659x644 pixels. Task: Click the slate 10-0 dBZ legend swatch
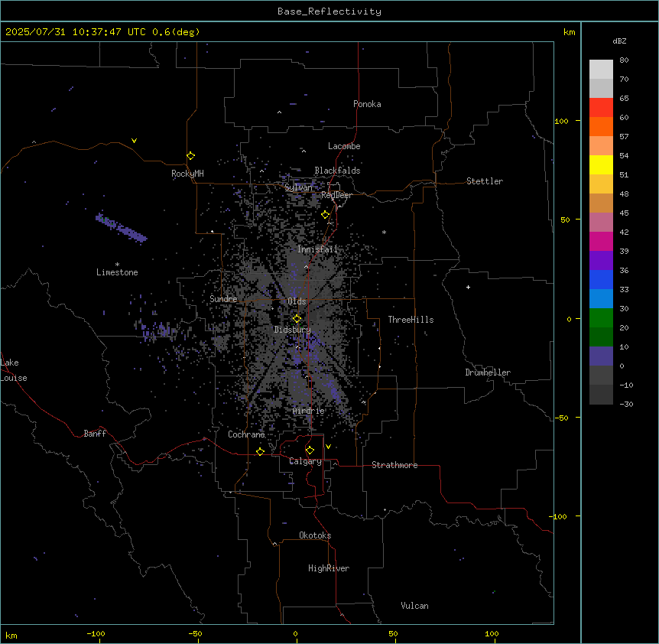click(x=601, y=356)
